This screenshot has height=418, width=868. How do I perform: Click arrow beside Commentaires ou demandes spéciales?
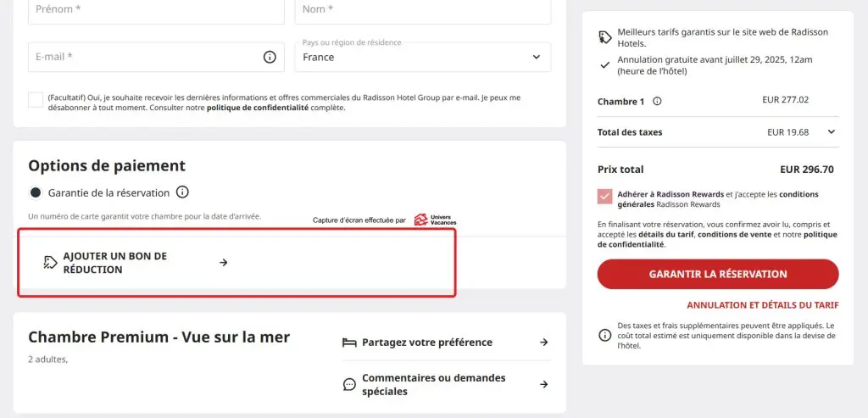tap(543, 384)
